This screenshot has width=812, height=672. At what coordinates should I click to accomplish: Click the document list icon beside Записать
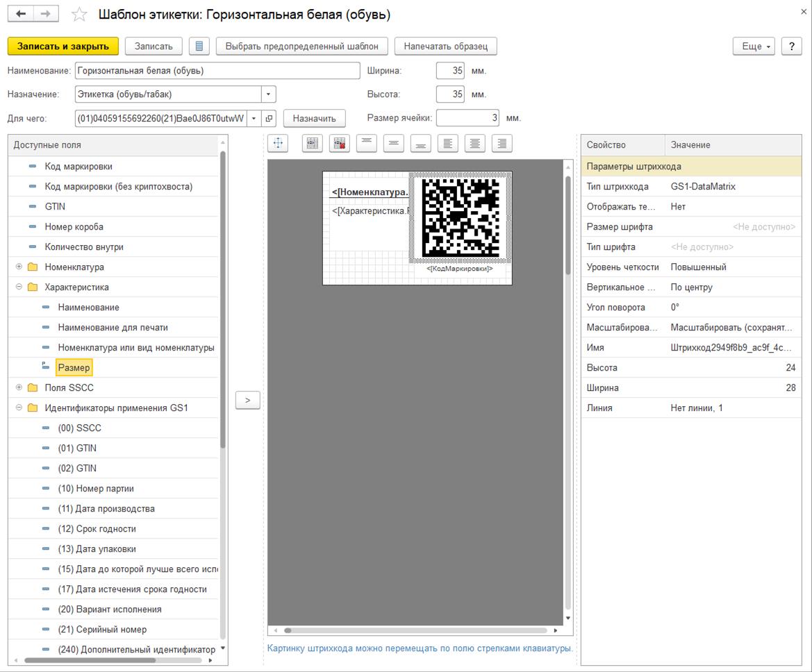click(199, 47)
